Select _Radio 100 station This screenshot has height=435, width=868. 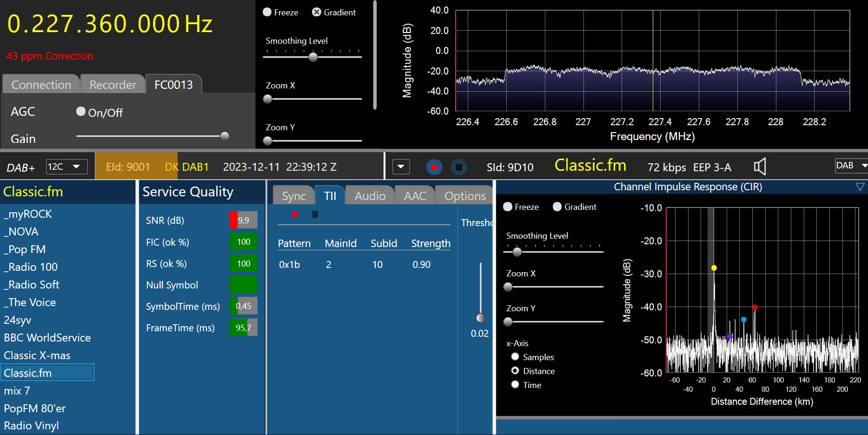point(31,267)
